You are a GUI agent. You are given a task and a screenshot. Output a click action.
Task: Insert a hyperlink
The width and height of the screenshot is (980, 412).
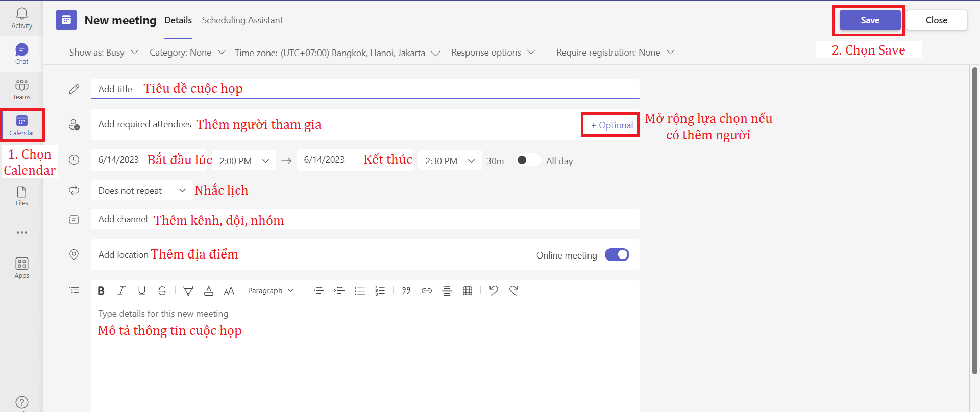pyautogui.click(x=427, y=291)
